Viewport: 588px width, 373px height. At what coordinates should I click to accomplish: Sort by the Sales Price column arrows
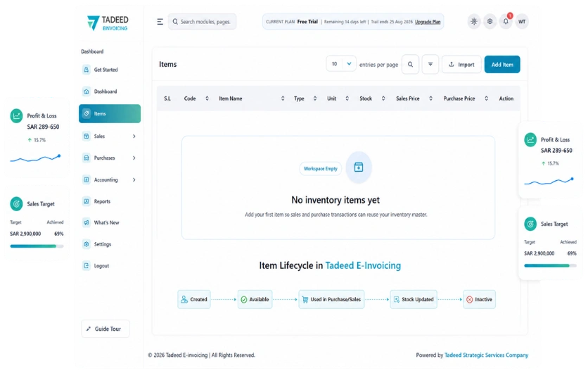[x=431, y=99]
